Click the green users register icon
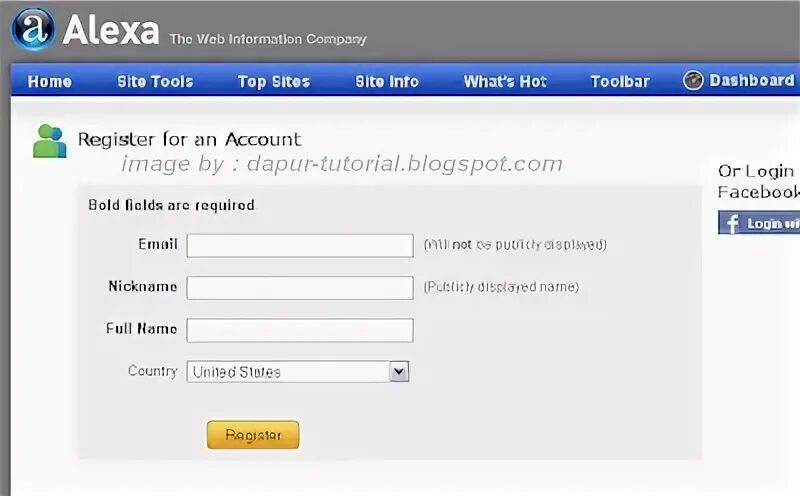The height and width of the screenshot is (496, 800). point(49,141)
